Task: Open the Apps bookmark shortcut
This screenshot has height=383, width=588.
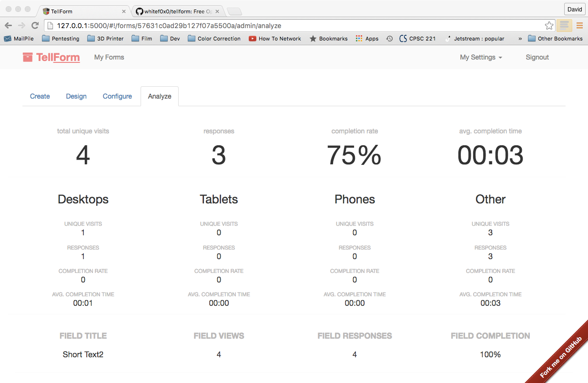Action: pyautogui.click(x=367, y=39)
